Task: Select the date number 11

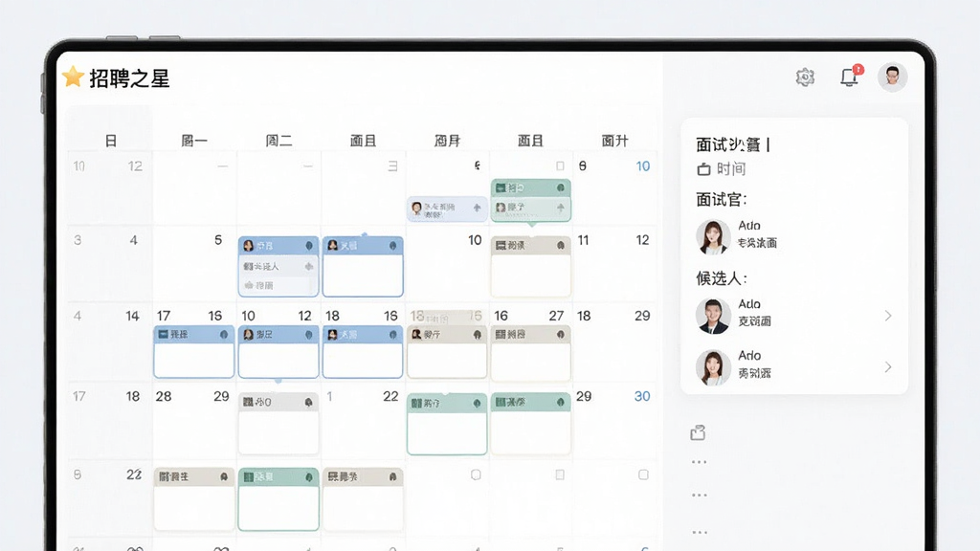Action: (x=583, y=240)
